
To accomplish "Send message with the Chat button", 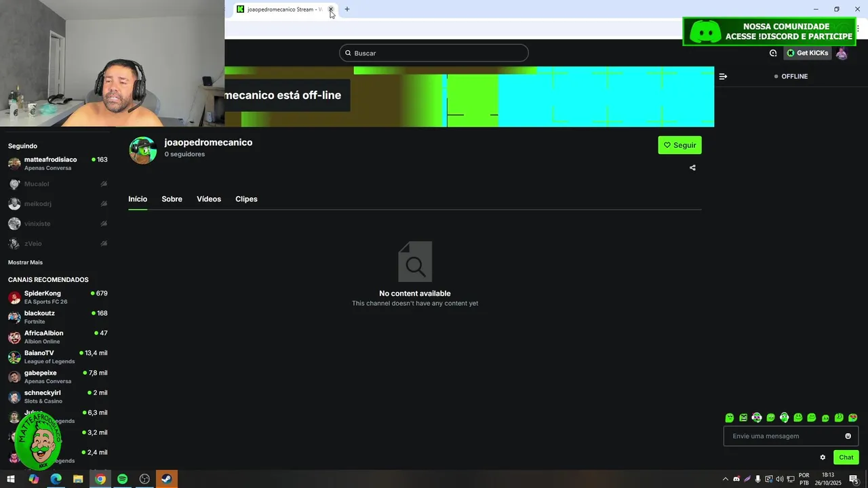I will [846, 457].
